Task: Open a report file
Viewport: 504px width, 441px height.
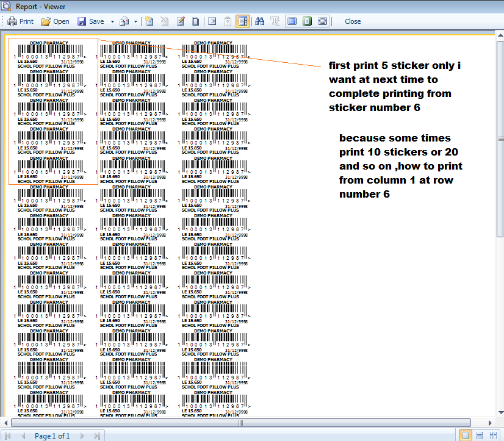Action: 55,21
